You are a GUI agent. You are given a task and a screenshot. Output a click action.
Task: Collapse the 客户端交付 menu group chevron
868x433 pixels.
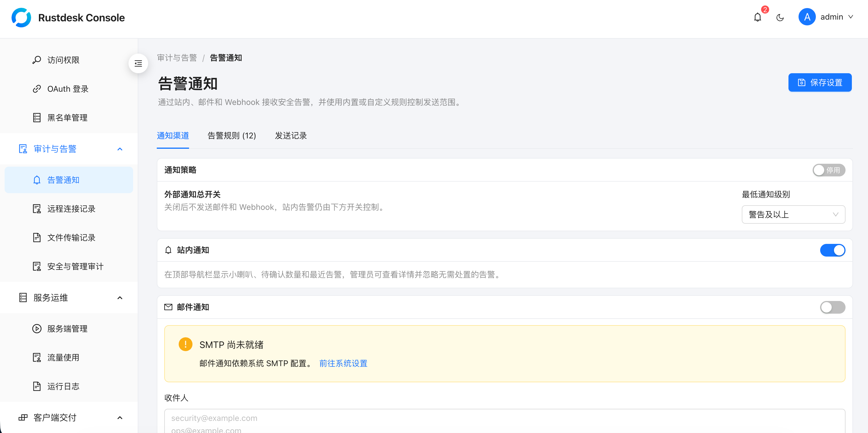tap(120, 418)
